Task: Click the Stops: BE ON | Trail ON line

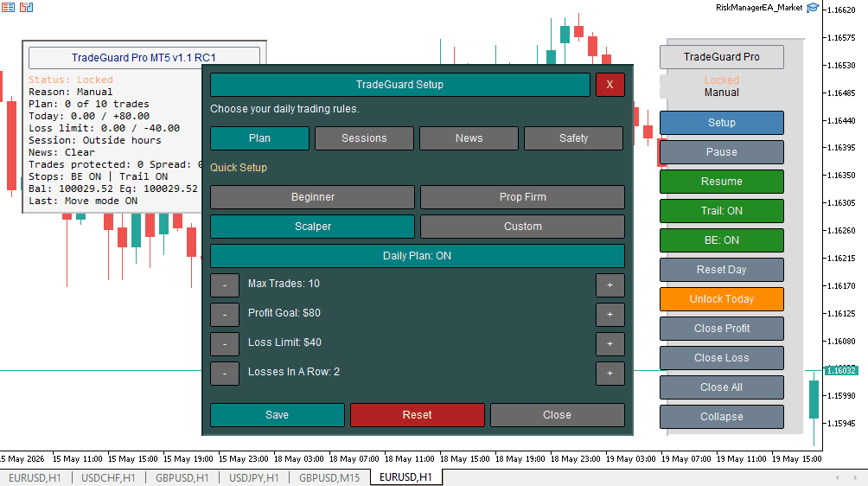Action: coord(99,176)
